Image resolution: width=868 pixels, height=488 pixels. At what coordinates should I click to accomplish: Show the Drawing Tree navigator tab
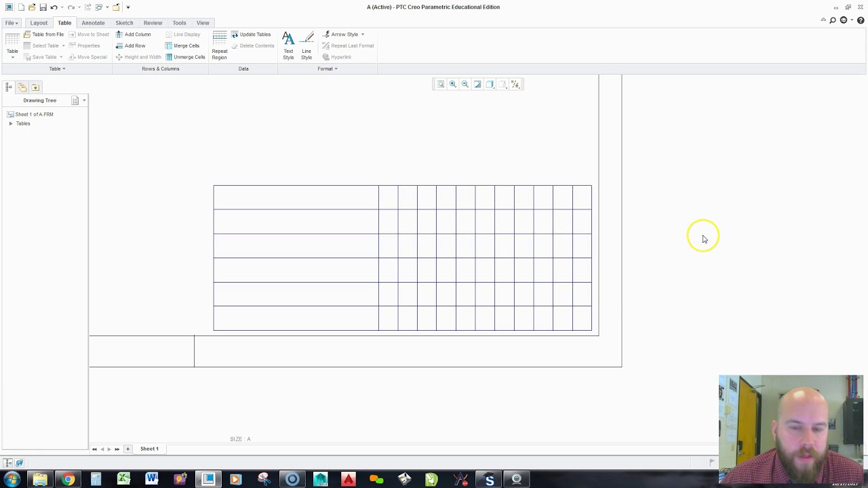coord(9,87)
